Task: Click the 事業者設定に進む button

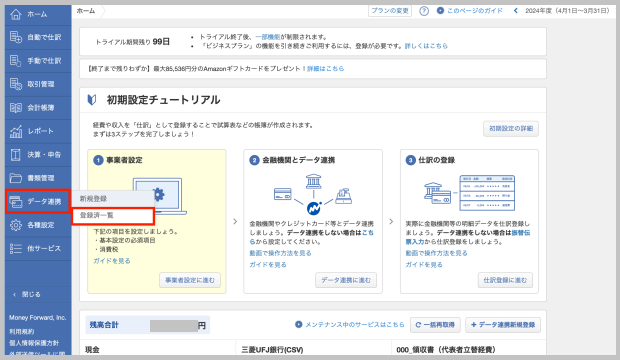Action: click(190, 280)
